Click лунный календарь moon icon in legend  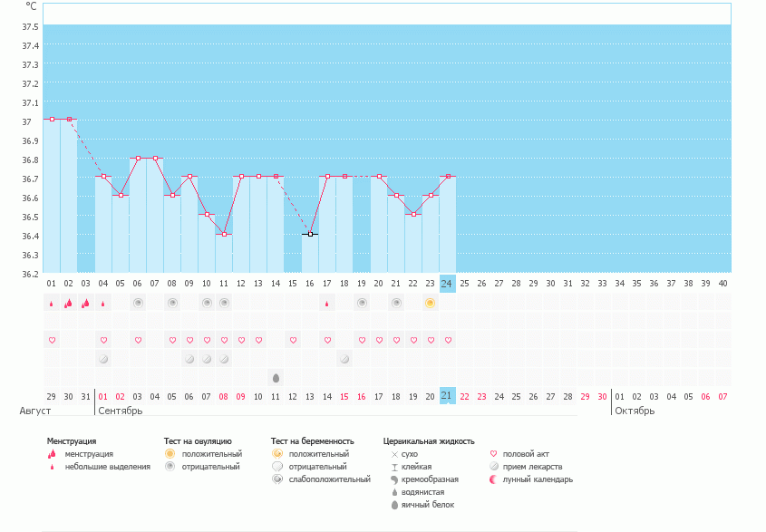pos(494,479)
